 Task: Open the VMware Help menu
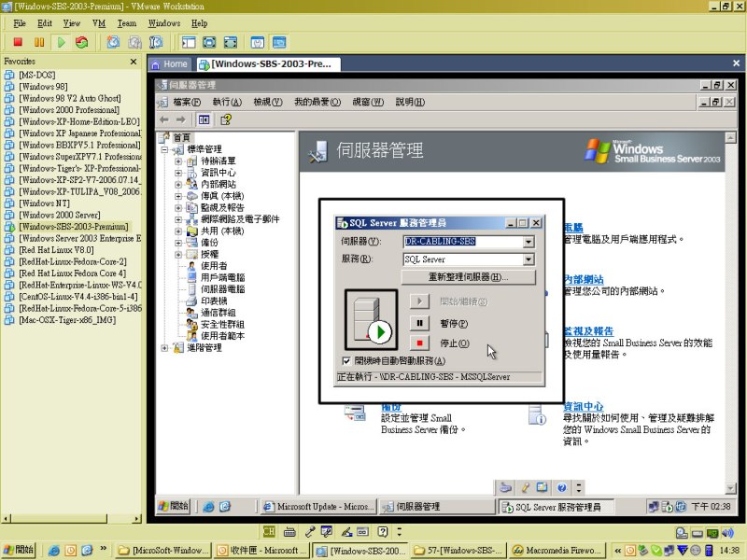(x=199, y=23)
